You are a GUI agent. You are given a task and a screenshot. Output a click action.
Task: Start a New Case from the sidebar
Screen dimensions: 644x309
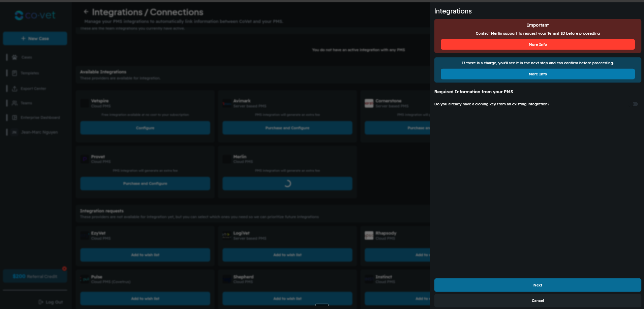(x=35, y=39)
